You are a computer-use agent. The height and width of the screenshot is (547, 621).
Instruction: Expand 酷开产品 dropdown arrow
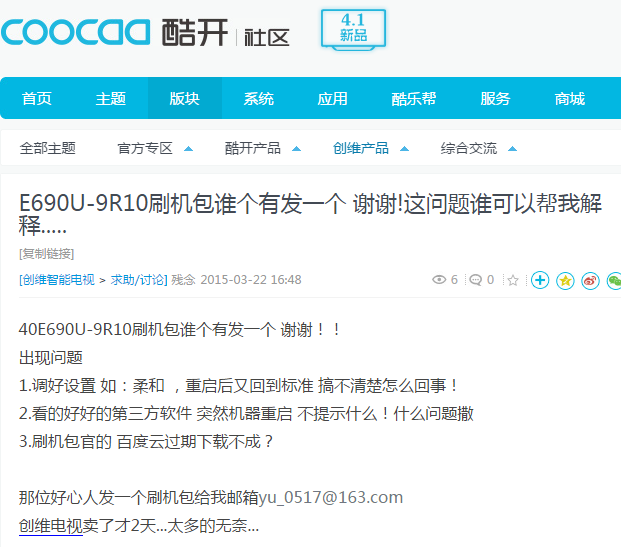point(296,149)
